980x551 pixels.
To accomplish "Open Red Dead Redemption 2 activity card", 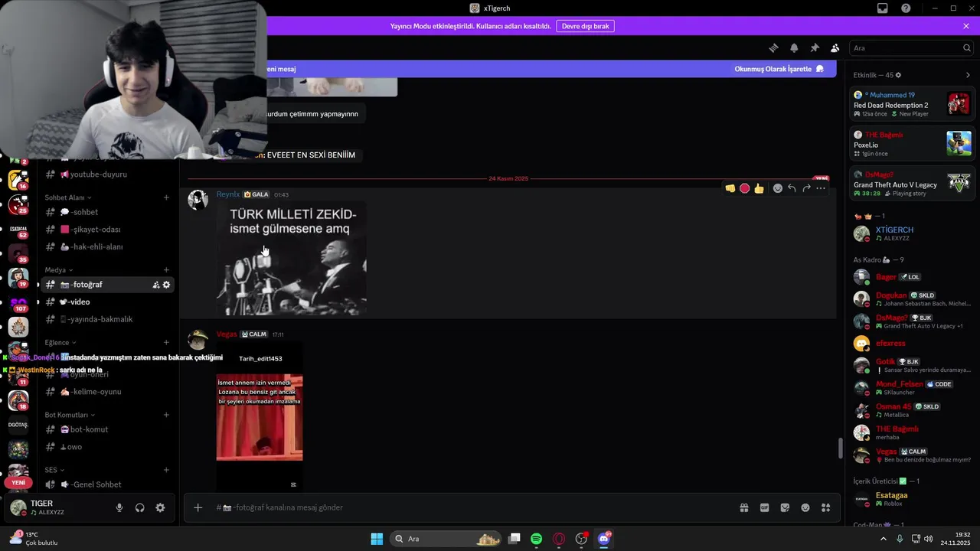I will coord(913,104).
